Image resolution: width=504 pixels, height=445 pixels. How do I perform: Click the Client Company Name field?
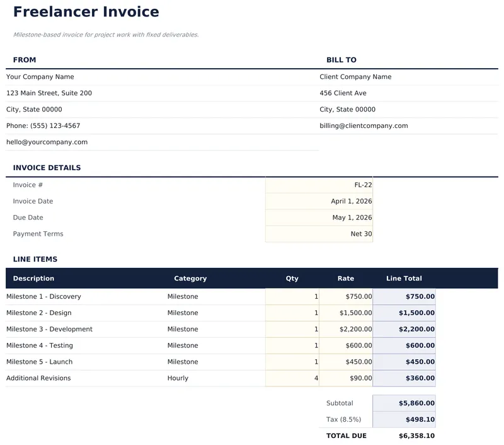click(x=356, y=76)
